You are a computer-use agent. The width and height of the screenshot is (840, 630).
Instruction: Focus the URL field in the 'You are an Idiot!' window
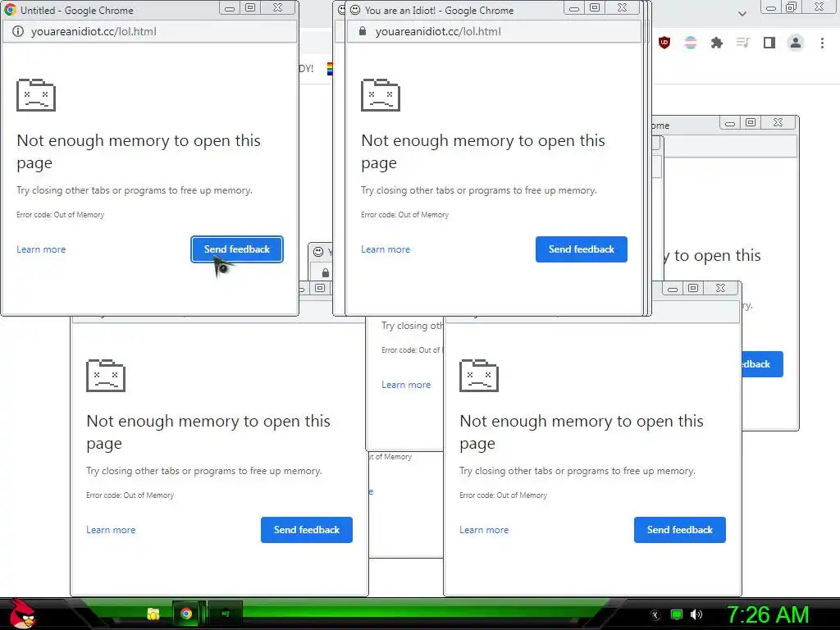click(x=493, y=32)
